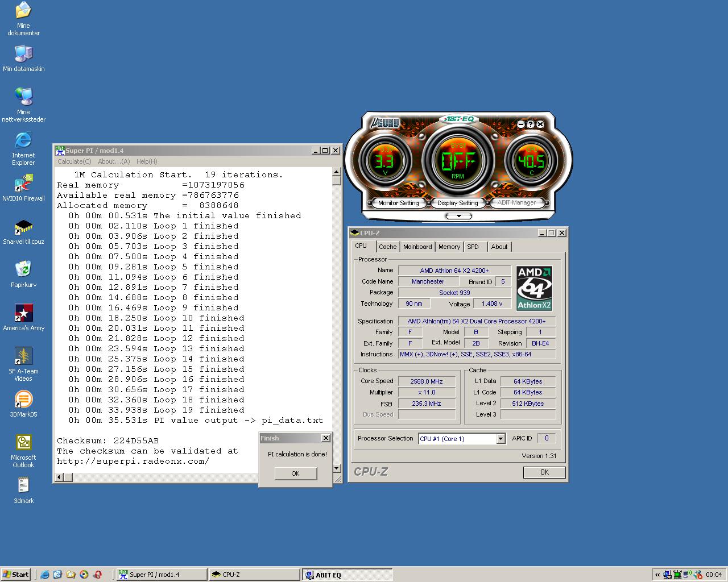The height and width of the screenshot is (582, 728).
Task: Open the Snarvei til cpuz desktop shortcut
Action: 23,231
